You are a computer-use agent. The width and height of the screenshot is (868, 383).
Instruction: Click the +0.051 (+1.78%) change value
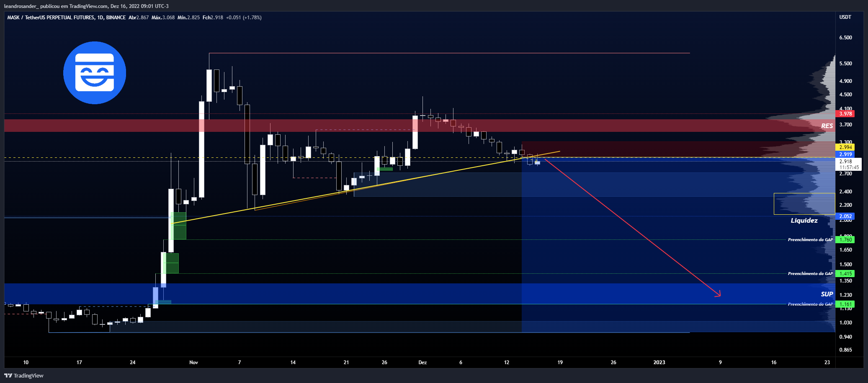point(244,18)
